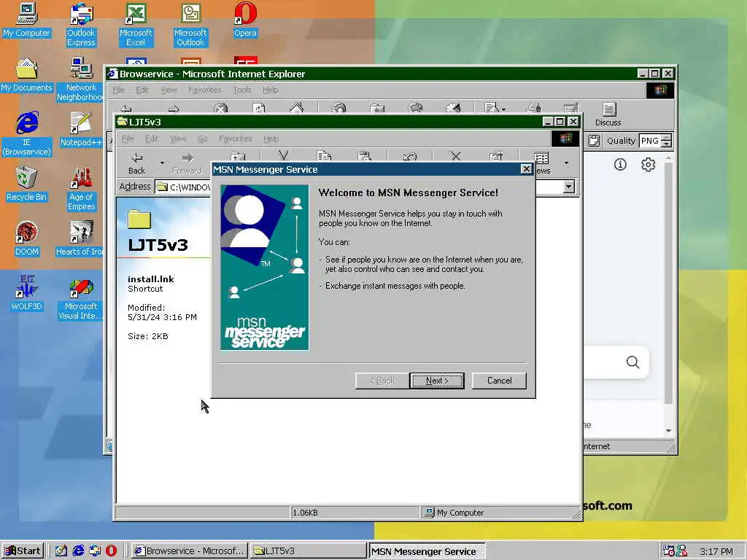Click Next in MSN Messenger Service dialog
The image size is (747, 560).
click(x=437, y=381)
